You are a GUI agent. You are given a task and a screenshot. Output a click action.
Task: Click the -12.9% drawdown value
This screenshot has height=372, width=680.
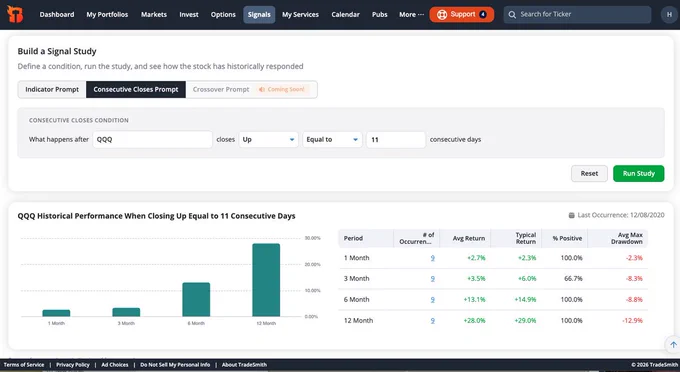(632, 320)
